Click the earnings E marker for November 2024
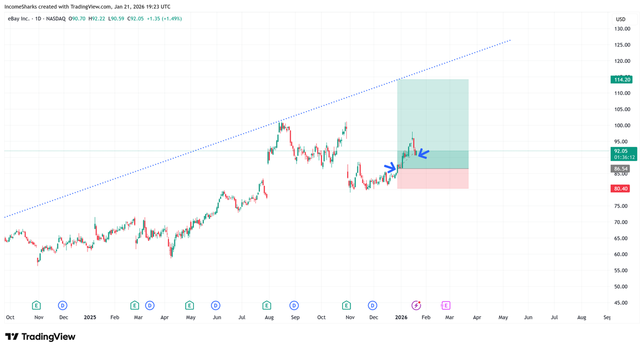Viewport: 644px width, 350px height. (36, 305)
